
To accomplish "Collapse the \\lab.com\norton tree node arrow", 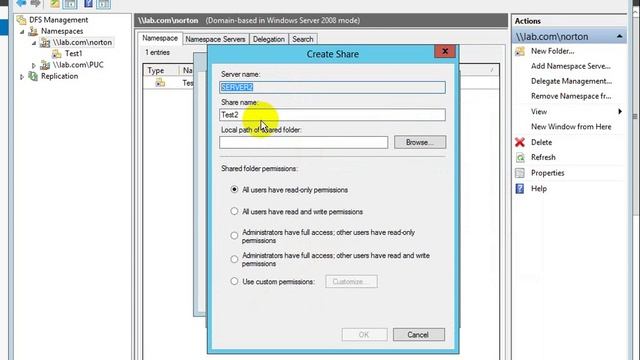I will (34, 42).
